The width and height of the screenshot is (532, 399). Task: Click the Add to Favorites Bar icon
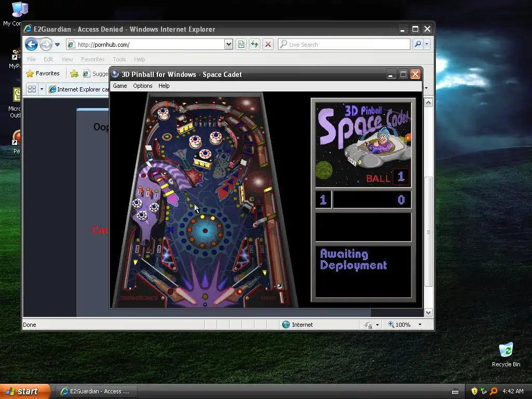(74, 73)
